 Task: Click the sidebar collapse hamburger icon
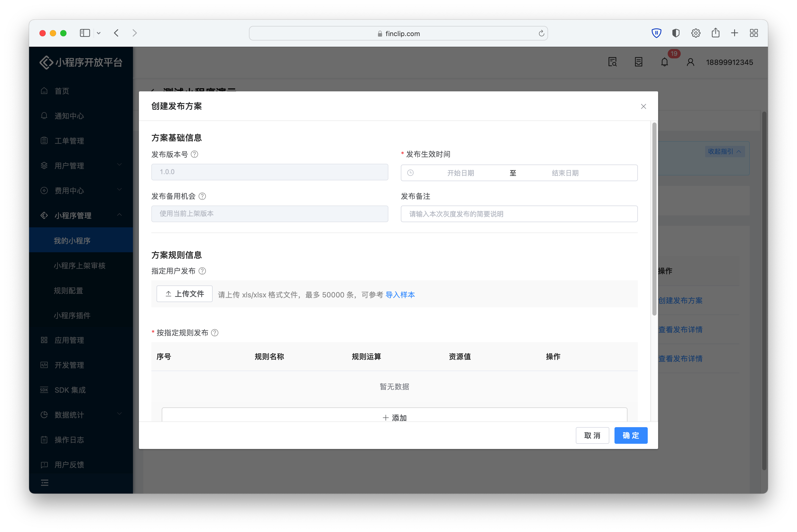point(45,482)
